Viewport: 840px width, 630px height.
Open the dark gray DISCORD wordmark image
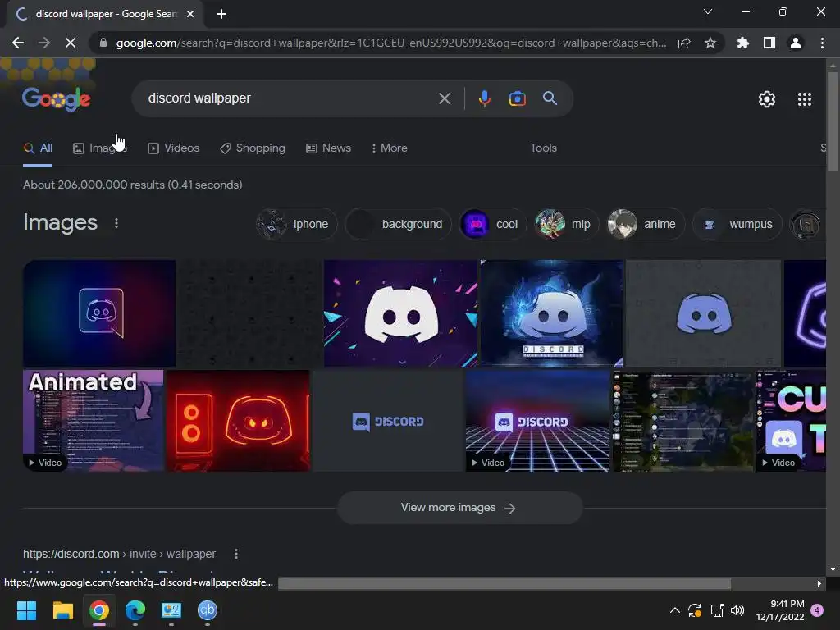click(388, 421)
